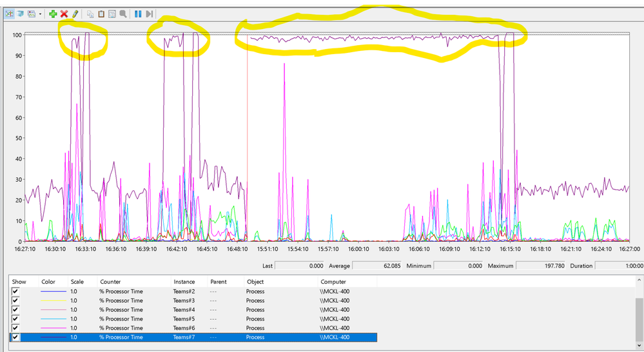Click the red vertical time marker line

tap(248, 138)
